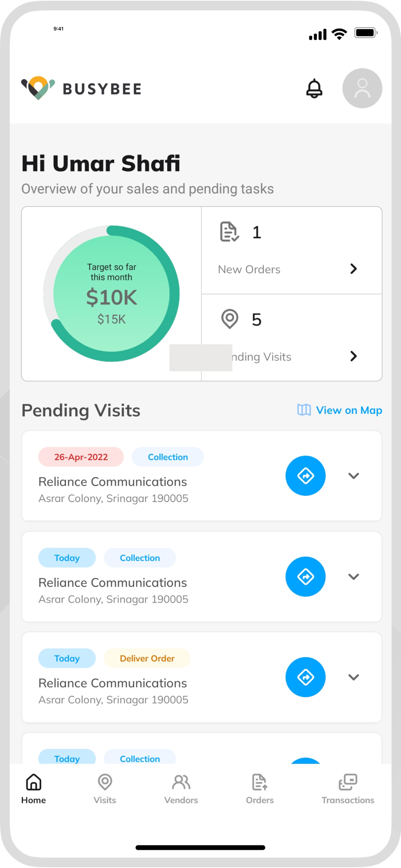Switch to the Visits tab
Screen dimensions: 401x868
pyautogui.click(x=105, y=789)
